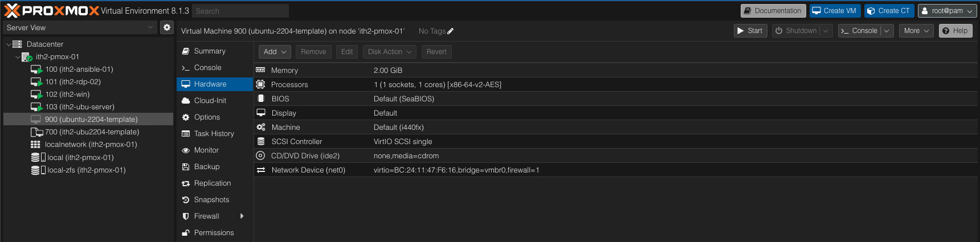Switch to the Summary tab
This screenshot has height=242, width=980.
210,51
